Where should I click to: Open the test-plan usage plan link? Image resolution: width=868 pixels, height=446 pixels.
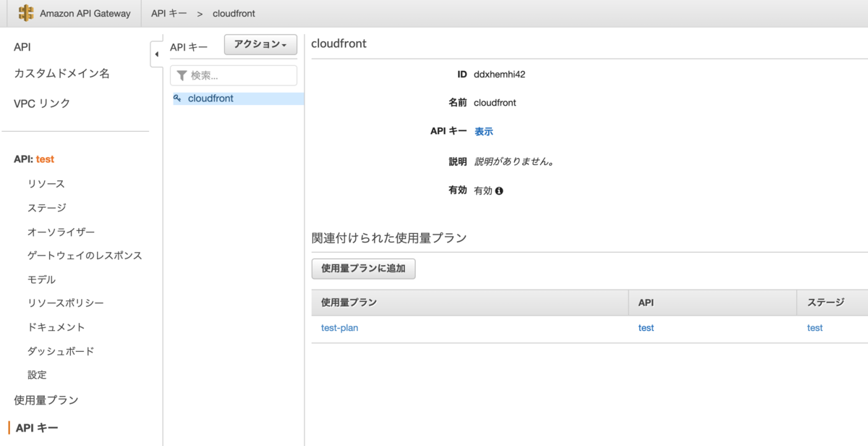click(340, 328)
